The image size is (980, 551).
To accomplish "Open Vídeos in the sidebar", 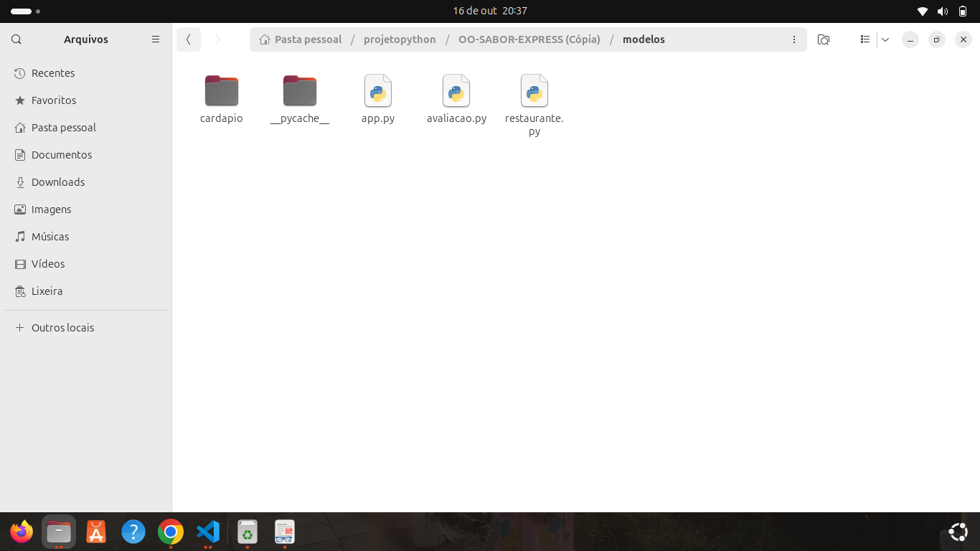I will 86,264.
